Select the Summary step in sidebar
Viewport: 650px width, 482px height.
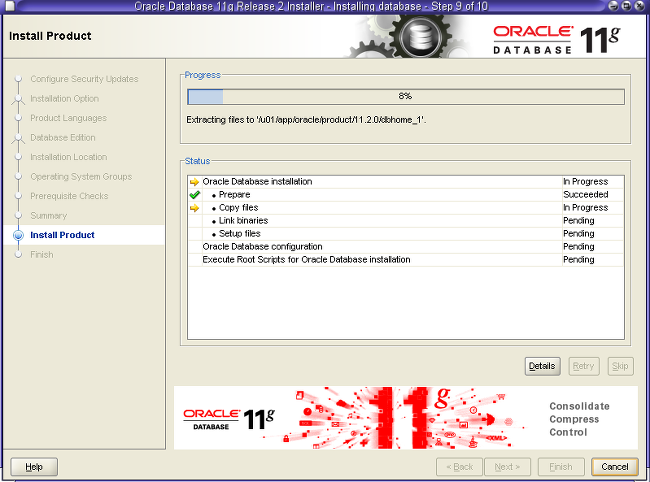coord(49,216)
